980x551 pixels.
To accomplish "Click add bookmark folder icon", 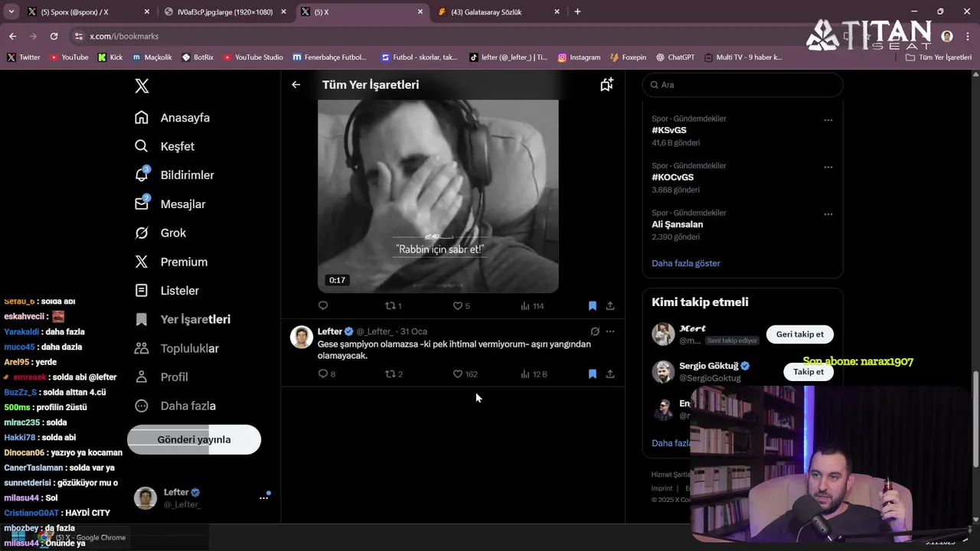I will [x=606, y=85].
